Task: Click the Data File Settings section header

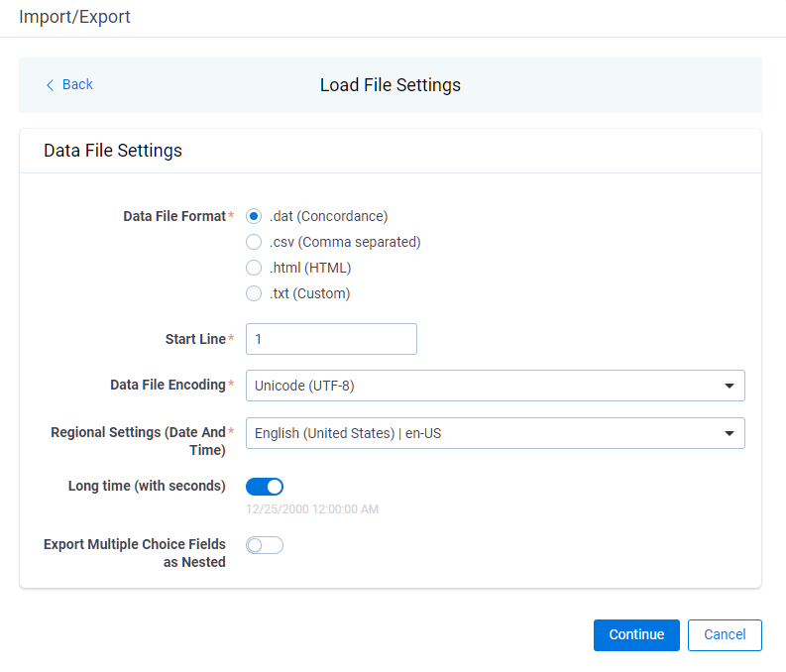Action: 113,151
